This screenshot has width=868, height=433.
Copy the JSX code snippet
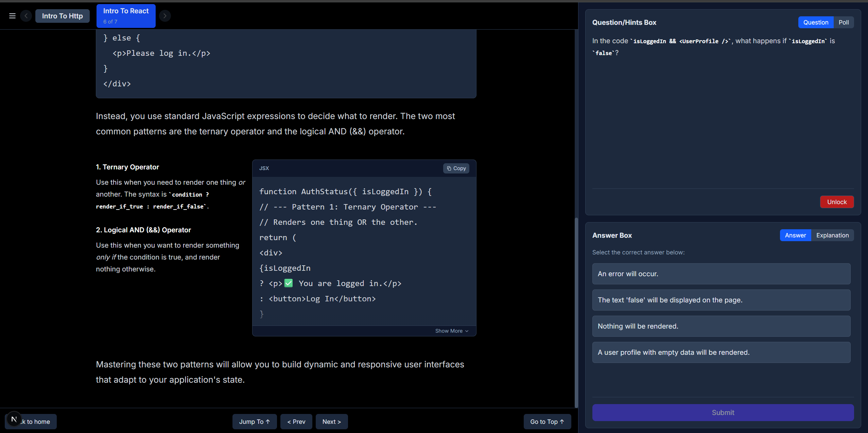456,168
